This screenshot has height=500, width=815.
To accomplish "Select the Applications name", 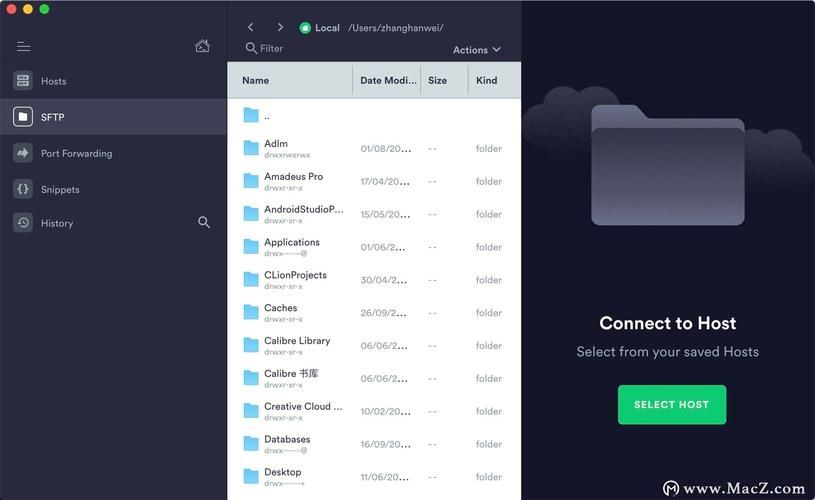I will [292, 242].
